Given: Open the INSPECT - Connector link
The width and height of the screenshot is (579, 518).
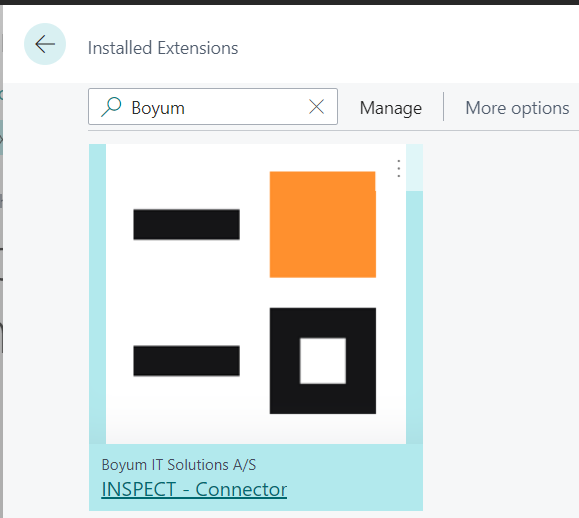Looking at the screenshot, I should pyautogui.click(x=194, y=490).
